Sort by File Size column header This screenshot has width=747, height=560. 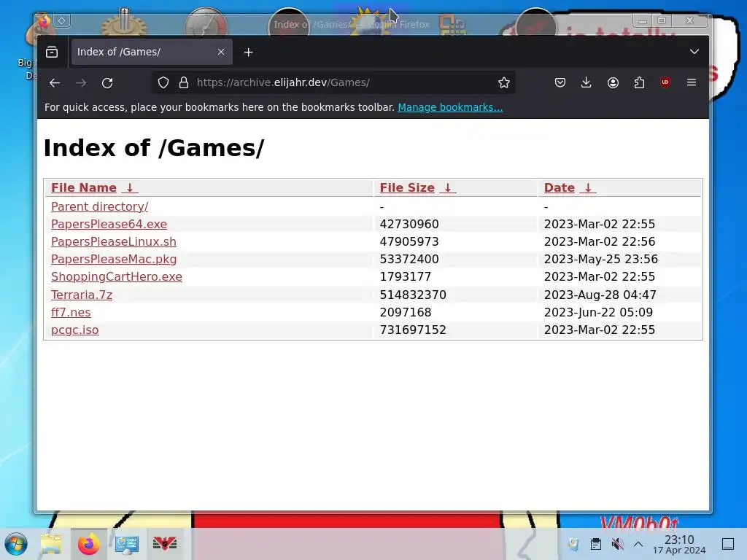418,187
